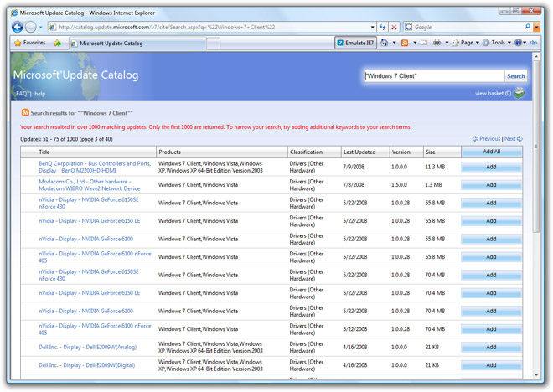Click the browser Forward arrow button
Image resolution: width=553 pixels, height=392 pixels.
[31, 27]
